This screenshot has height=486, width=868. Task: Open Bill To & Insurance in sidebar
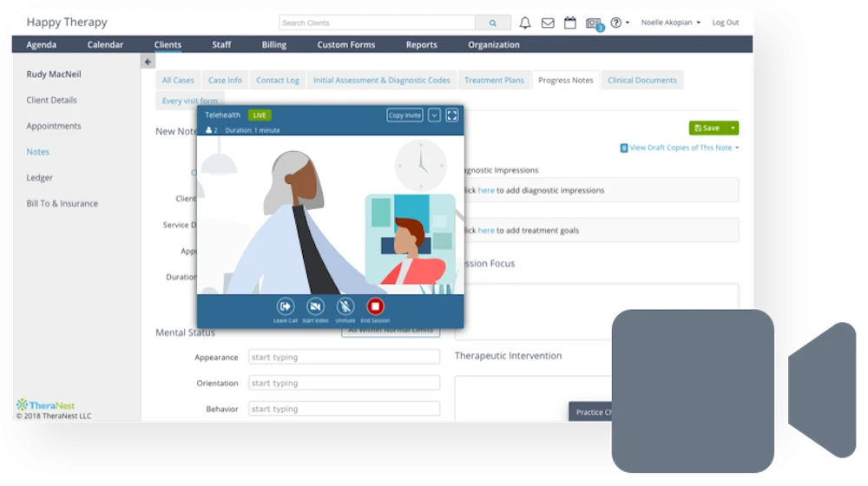tap(62, 204)
